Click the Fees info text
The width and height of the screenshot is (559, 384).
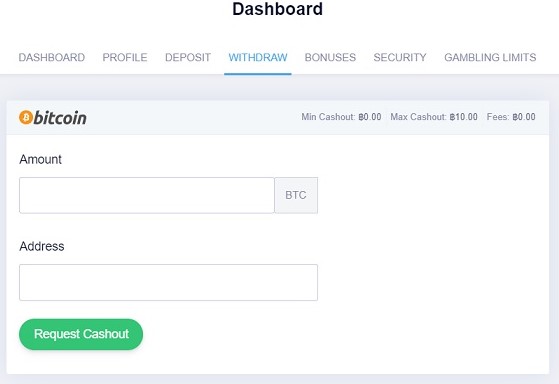click(x=511, y=117)
